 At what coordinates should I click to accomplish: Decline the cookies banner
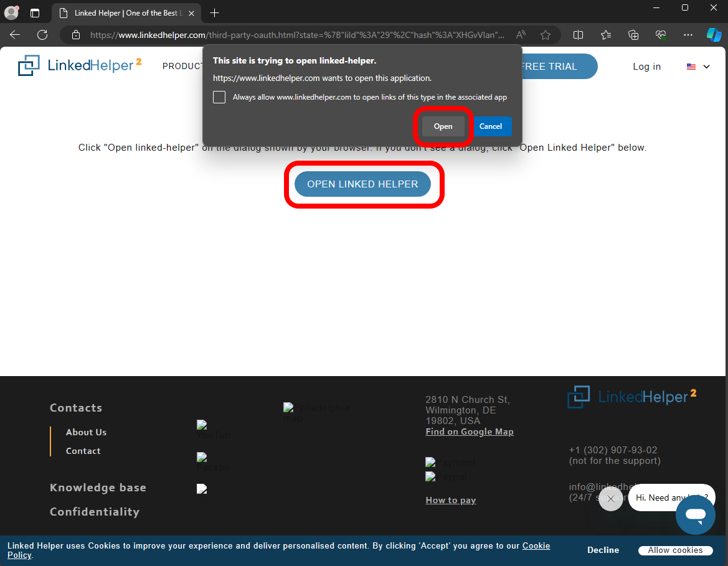603,550
